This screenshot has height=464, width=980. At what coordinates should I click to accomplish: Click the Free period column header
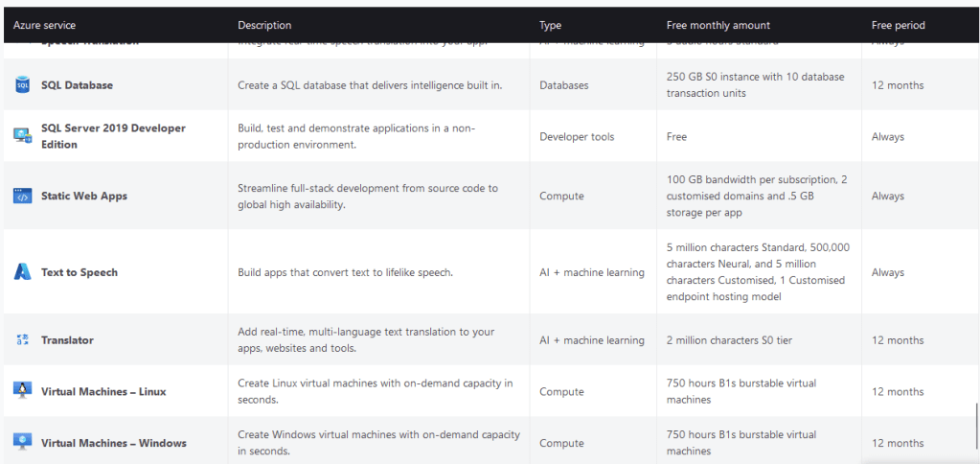(899, 25)
